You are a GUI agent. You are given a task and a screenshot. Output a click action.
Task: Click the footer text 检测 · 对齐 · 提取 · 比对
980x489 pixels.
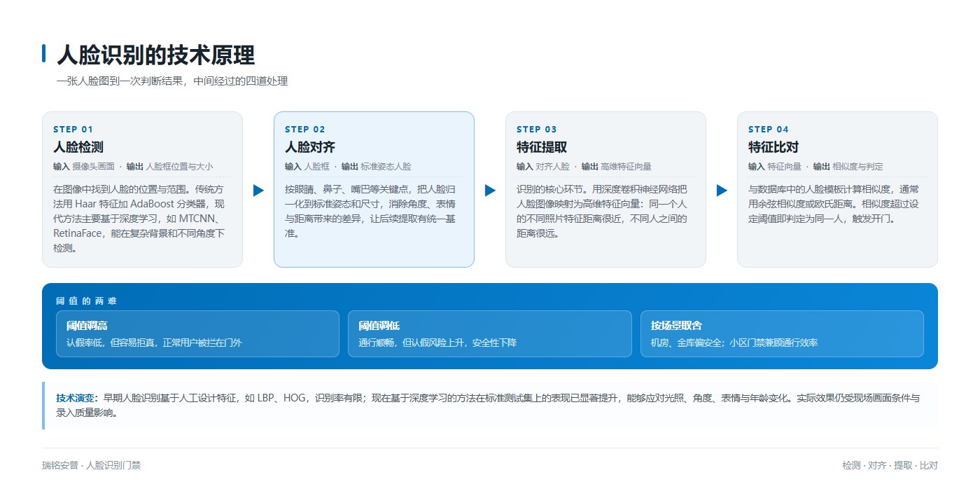pos(890,465)
